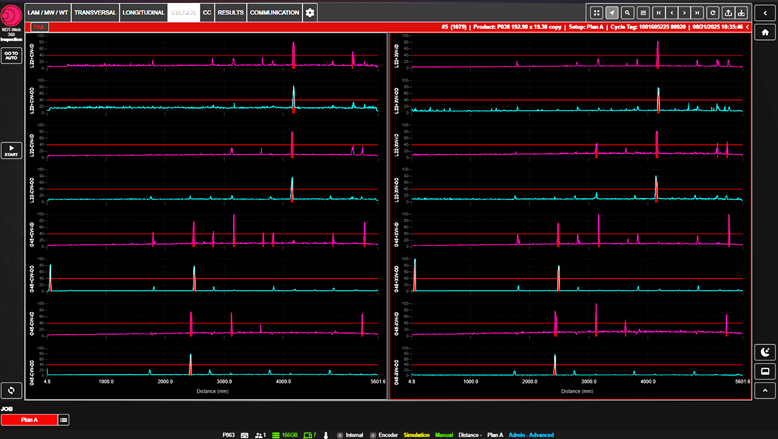Viewport: 778px width, 439px height.
Task: Open the CC tab
Action: [x=207, y=12]
